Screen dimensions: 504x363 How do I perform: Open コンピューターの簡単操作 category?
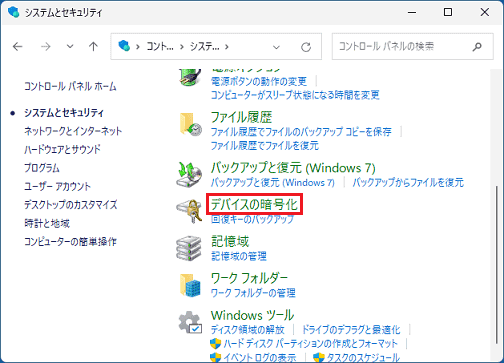[70, 242]
